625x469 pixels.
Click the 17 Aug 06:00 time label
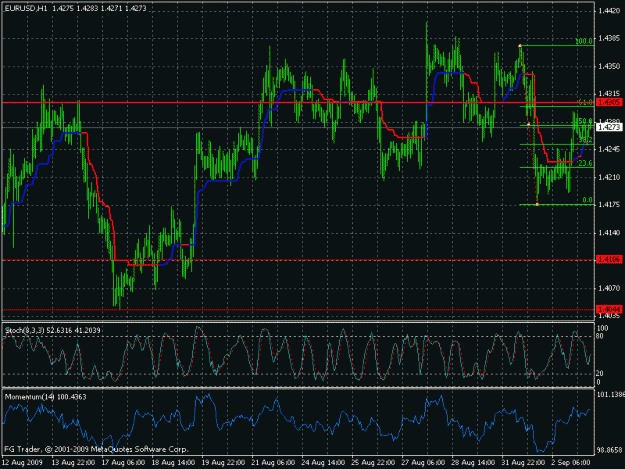click(123, 463)
